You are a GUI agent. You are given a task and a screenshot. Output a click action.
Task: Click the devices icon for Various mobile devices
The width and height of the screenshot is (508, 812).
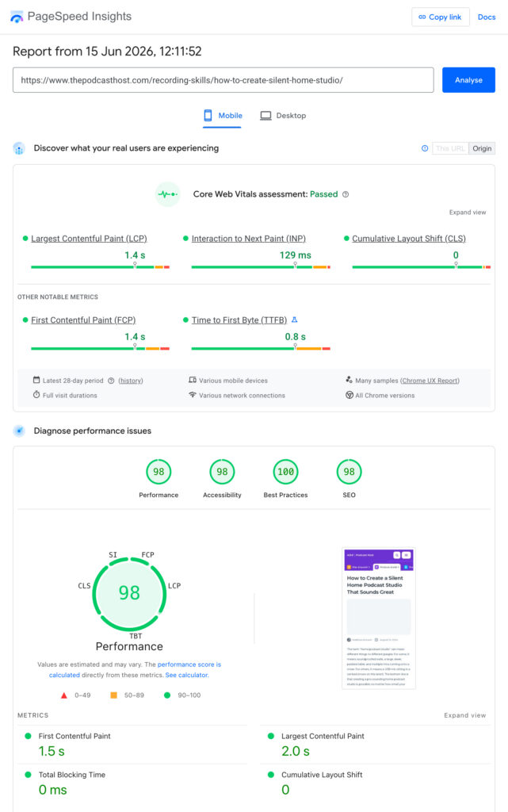coord(193,380)
